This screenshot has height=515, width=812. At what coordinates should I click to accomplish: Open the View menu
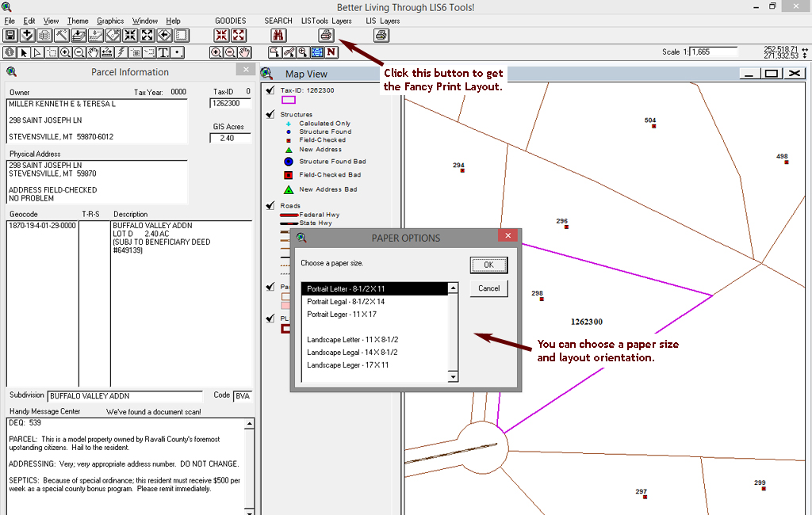click(51, 21)
